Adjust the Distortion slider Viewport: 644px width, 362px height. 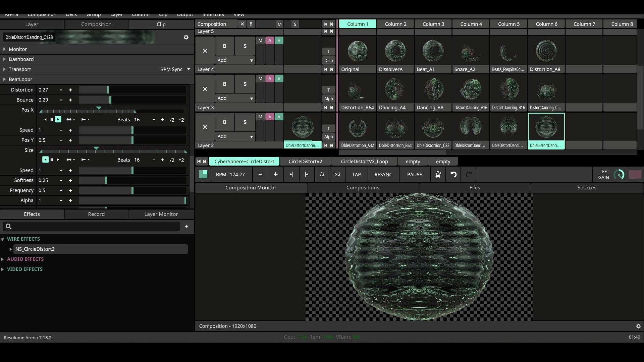132,90
